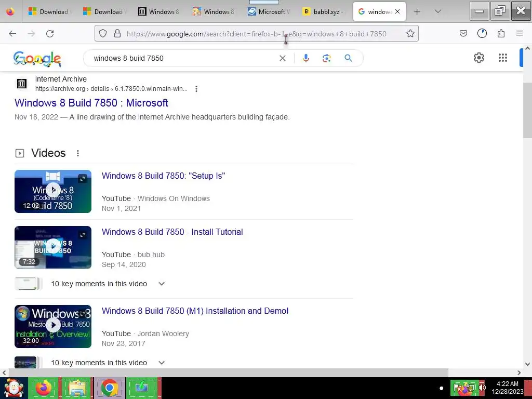Click the Firefox back arrow button
This screenshot has width=532, height=399.
(12, 34)
